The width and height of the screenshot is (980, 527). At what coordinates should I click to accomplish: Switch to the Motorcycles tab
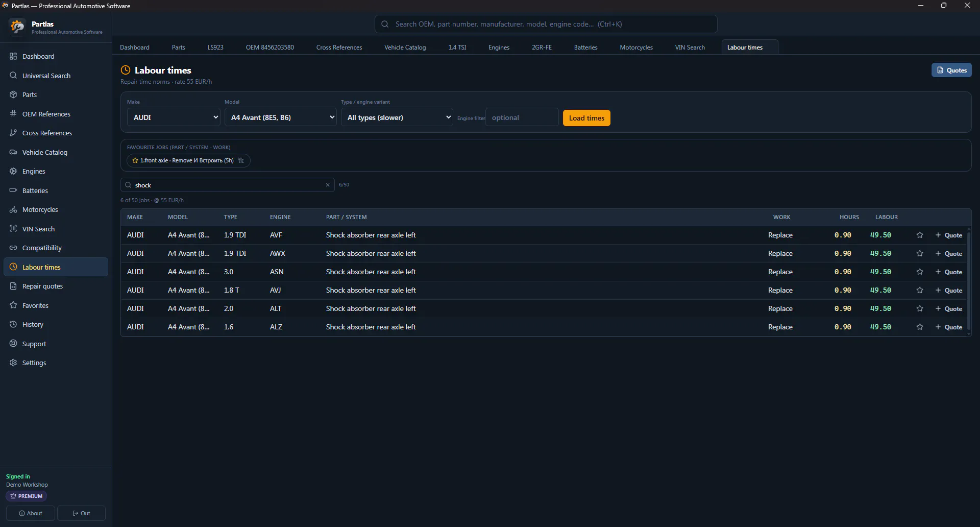636,47
